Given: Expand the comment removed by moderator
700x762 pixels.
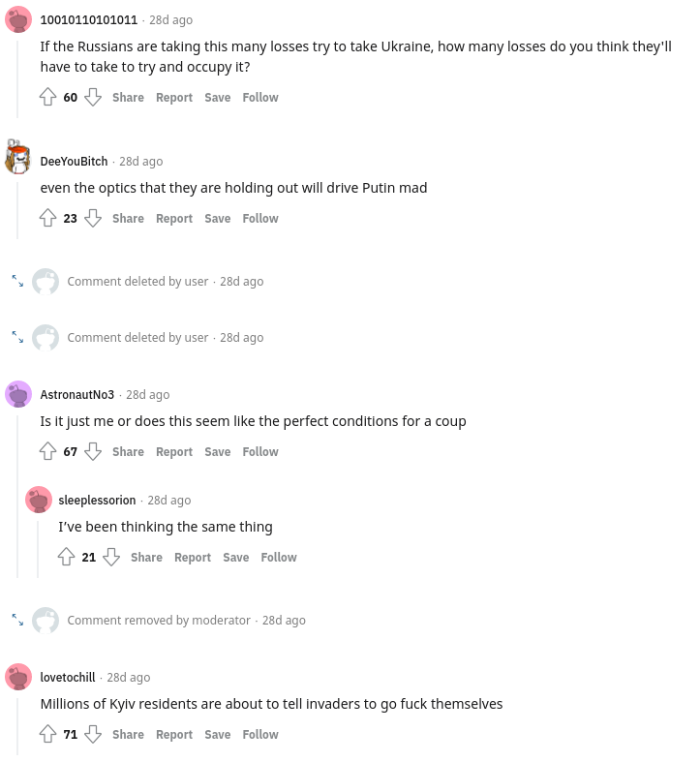Looking at the screenshot, I should coord(17,620).
